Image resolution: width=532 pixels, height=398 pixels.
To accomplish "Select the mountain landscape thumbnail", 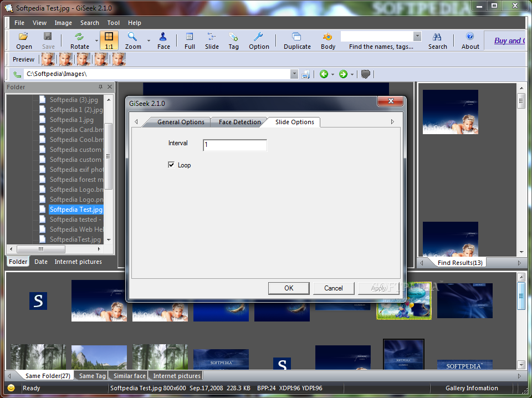I will tap(99, 358).
